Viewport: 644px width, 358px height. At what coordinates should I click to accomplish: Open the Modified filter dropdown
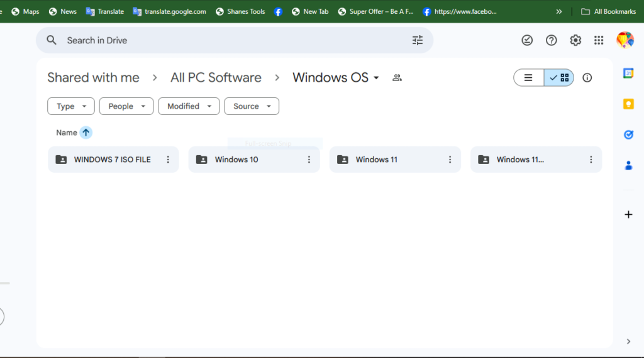[x=189, y=106]
